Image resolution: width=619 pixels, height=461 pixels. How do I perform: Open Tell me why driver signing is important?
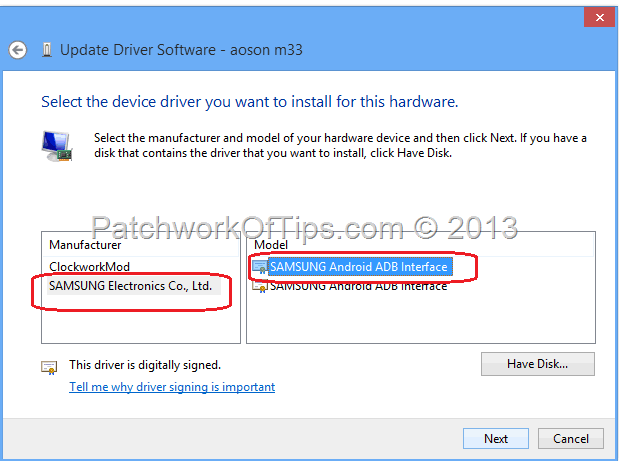[172, 387]
